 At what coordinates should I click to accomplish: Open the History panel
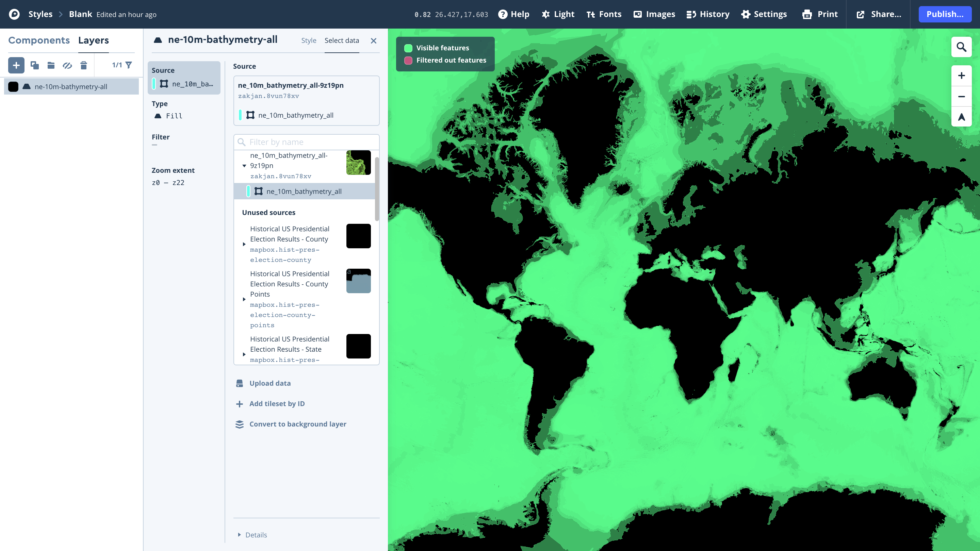coord(707,14)
